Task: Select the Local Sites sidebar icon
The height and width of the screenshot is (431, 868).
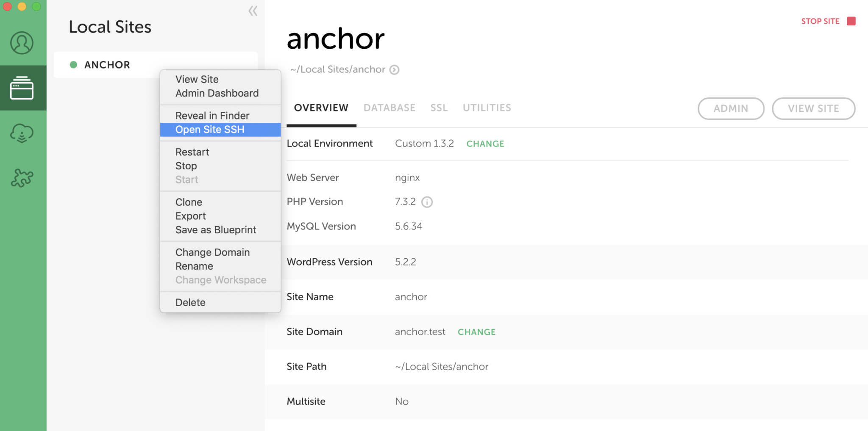Action: pos(22,88)
